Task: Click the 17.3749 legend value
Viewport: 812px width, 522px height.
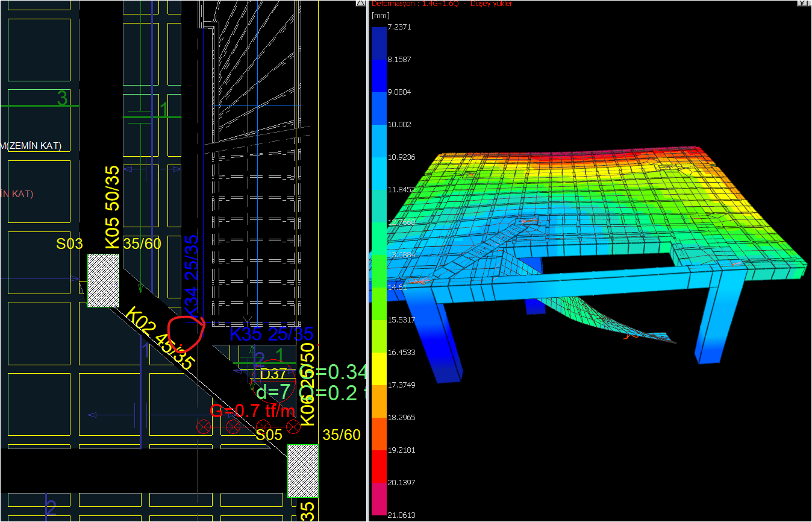Action: (402, 385)
